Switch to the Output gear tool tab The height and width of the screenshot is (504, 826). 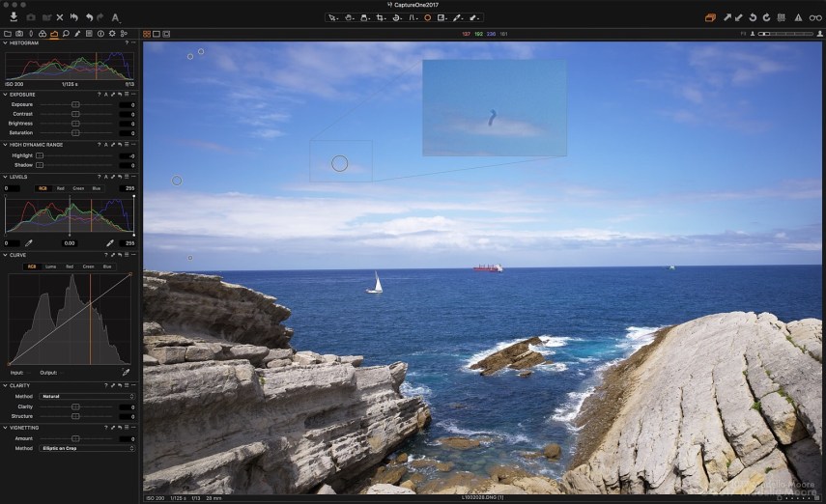112,34
